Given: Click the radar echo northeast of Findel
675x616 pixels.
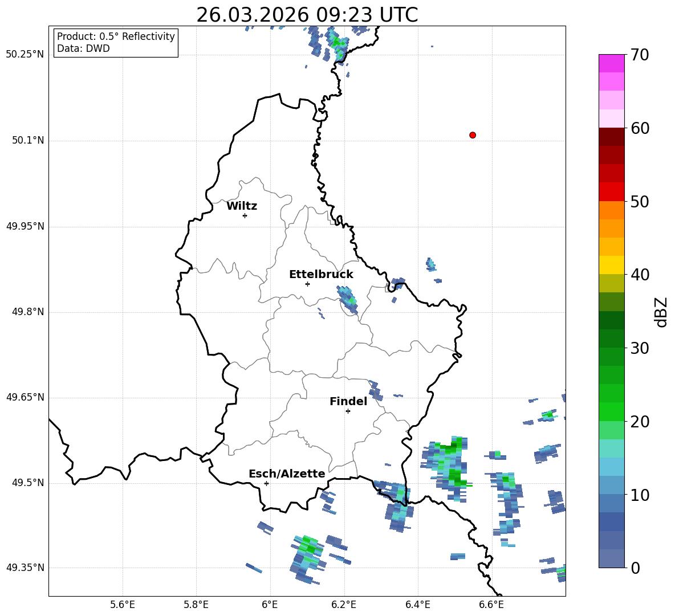Looking at the screenshot, I should pos(375,390).
